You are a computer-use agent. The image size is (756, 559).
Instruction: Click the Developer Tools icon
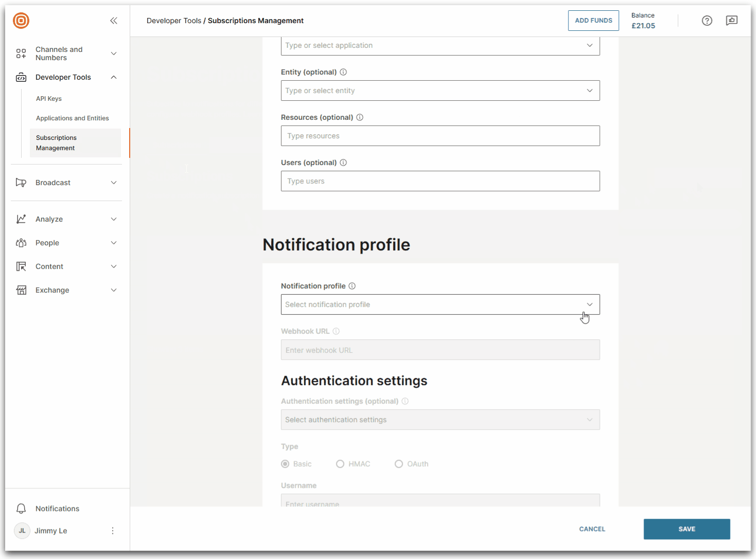pos(21,77)
